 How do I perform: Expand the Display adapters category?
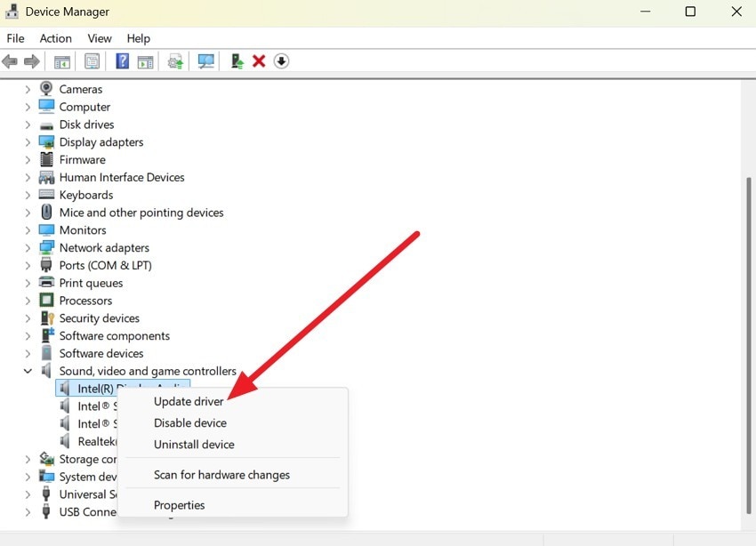tap(27, 141)
